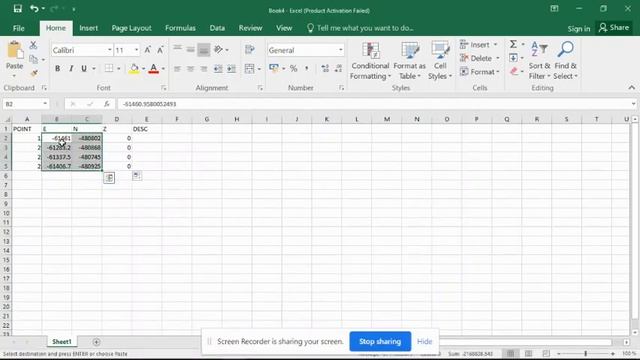Viewport: 640px width, 360px height.
Task: Apply Percent Style icon
Action: 293,68
